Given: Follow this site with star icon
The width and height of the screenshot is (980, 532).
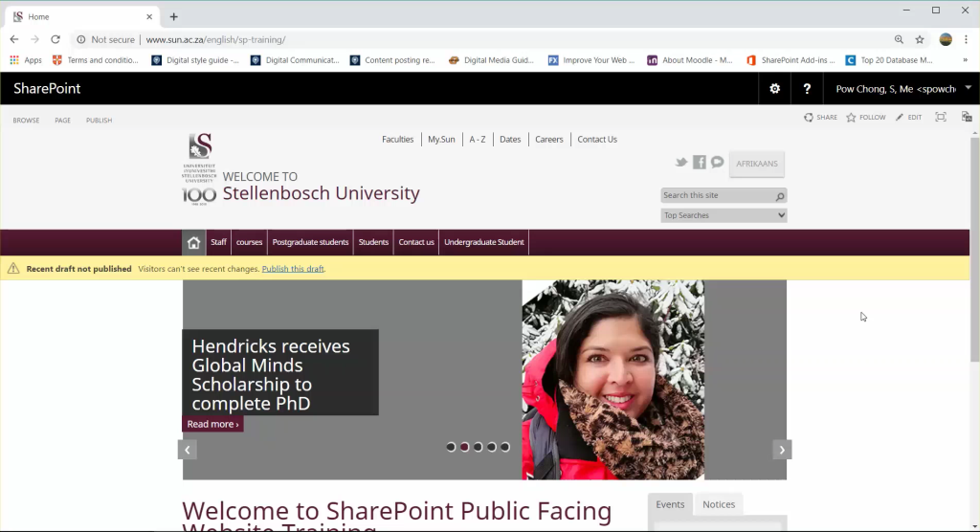Looking at the screenshot, I should coord(851,118).
